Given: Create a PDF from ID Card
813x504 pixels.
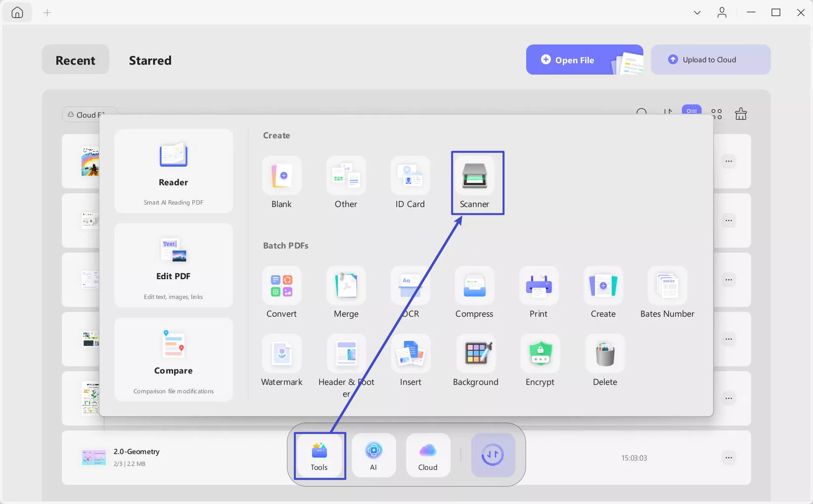Looking at the screenshot, I should [x=410, y=182].
